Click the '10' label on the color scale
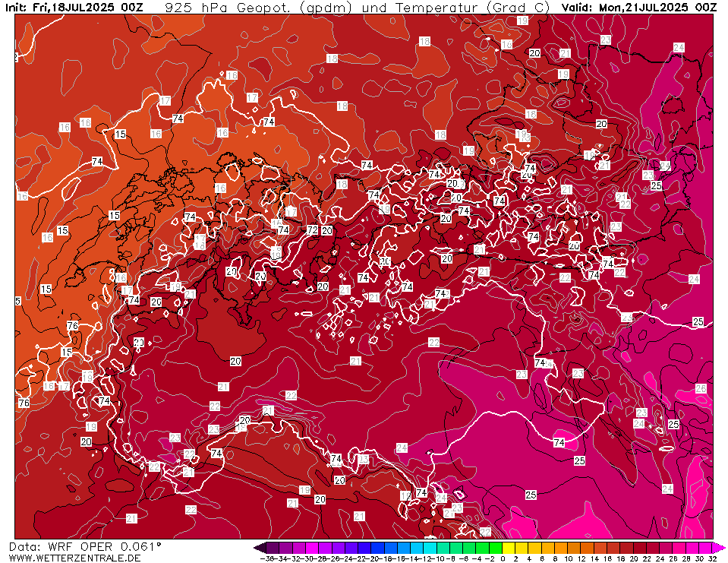 point(569,558)
